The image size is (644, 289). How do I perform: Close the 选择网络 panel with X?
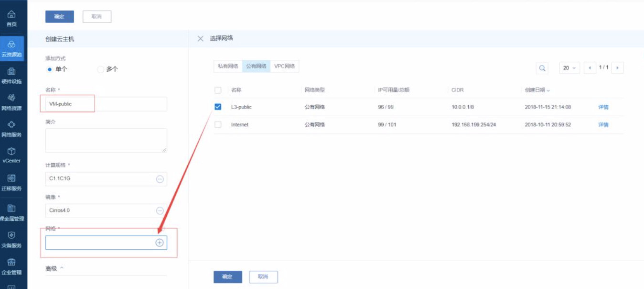click(x=201, y=38)
